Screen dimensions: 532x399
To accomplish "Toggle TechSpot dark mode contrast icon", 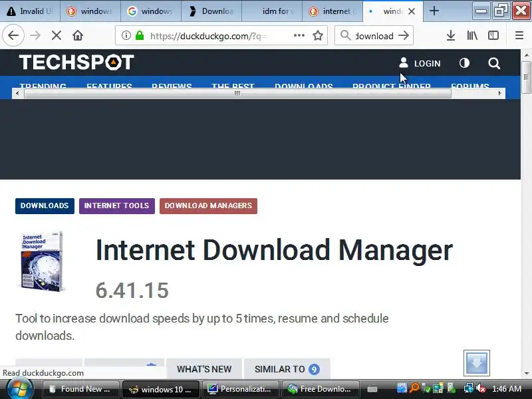I will click(464, 63).
